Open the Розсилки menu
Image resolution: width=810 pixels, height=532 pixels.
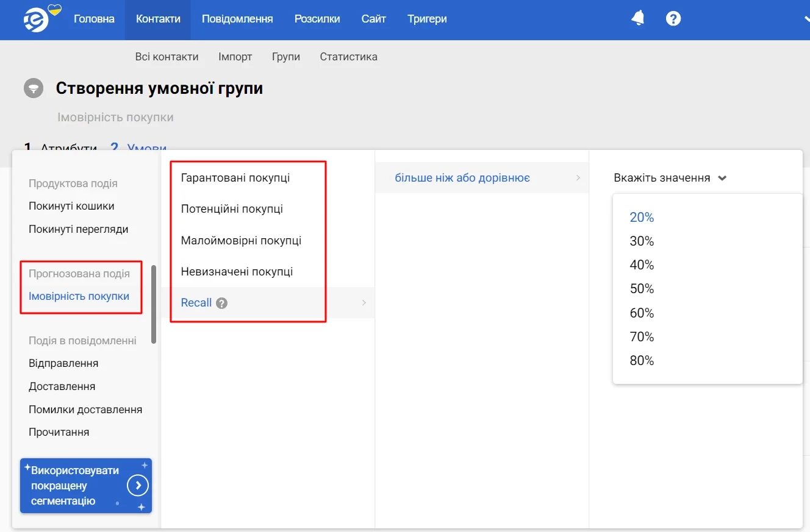tap(317, 19)
